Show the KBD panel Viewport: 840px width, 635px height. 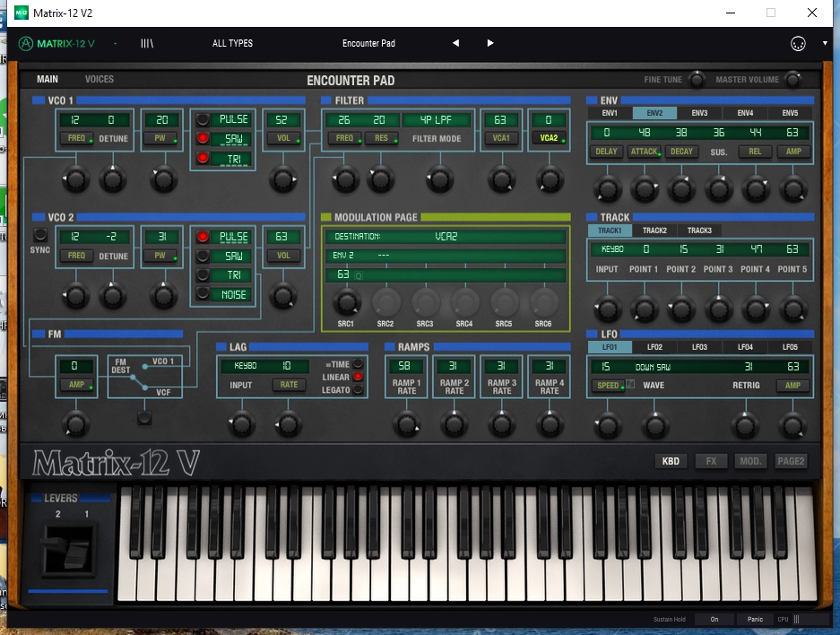(671, 461)
